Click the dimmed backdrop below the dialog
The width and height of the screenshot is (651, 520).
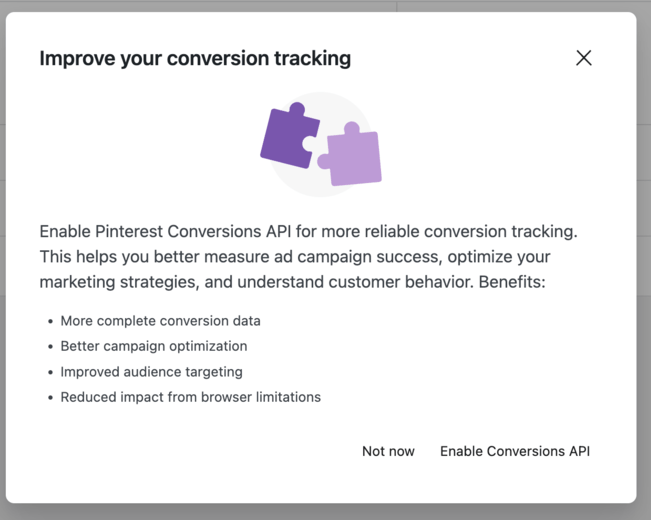tap(326, 512)
